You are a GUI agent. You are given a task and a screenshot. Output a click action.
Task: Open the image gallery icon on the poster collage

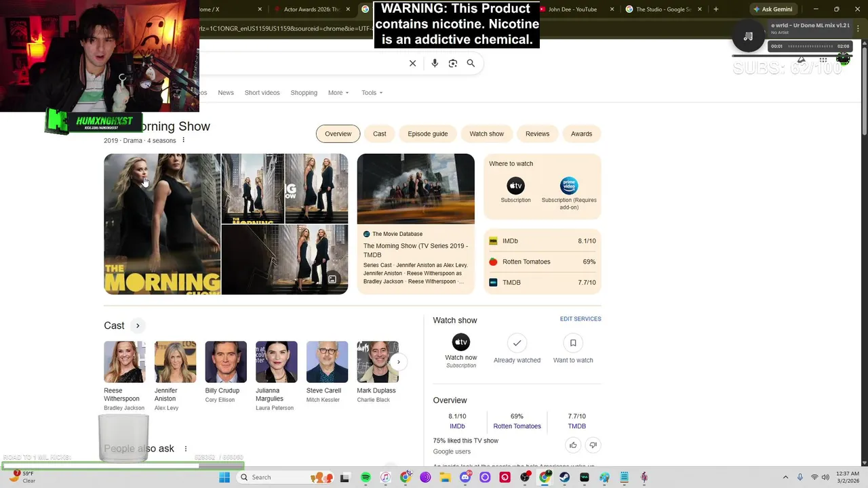pyautogui.click(x=332, y=279)
